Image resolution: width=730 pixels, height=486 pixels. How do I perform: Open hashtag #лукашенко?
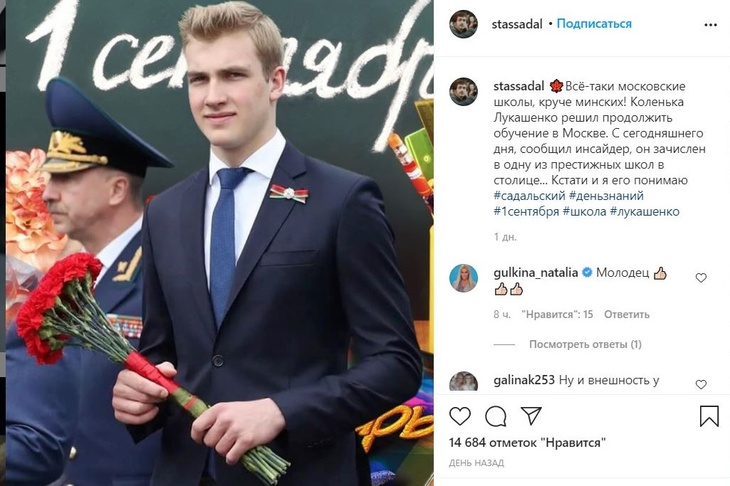point(644,212)
